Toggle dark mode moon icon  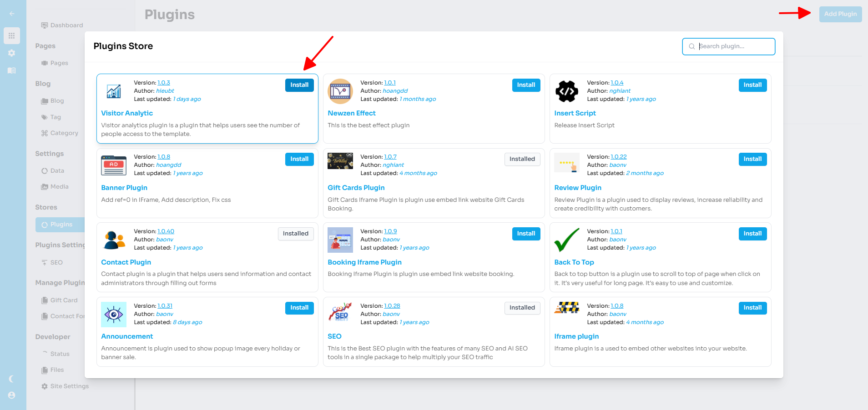pos(11,379)
